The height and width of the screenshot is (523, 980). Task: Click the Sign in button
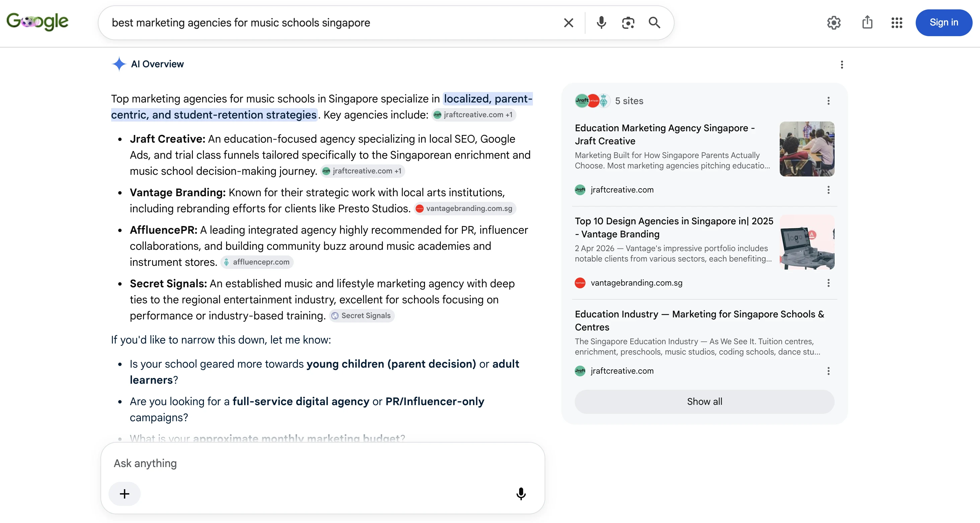tap(943, 22)
